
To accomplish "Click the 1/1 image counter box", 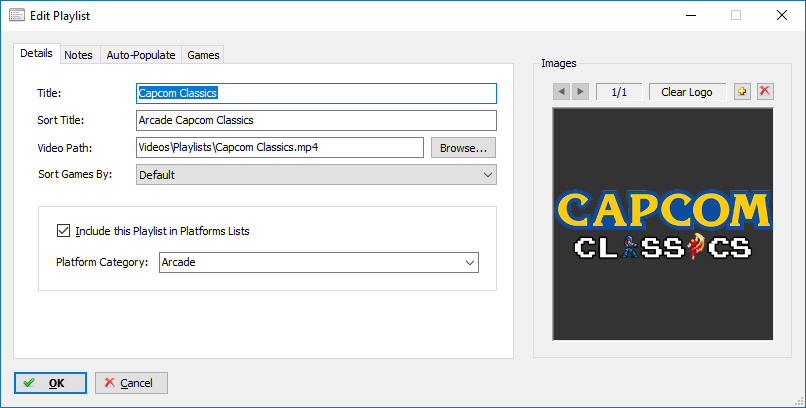I will coord(619,92).
